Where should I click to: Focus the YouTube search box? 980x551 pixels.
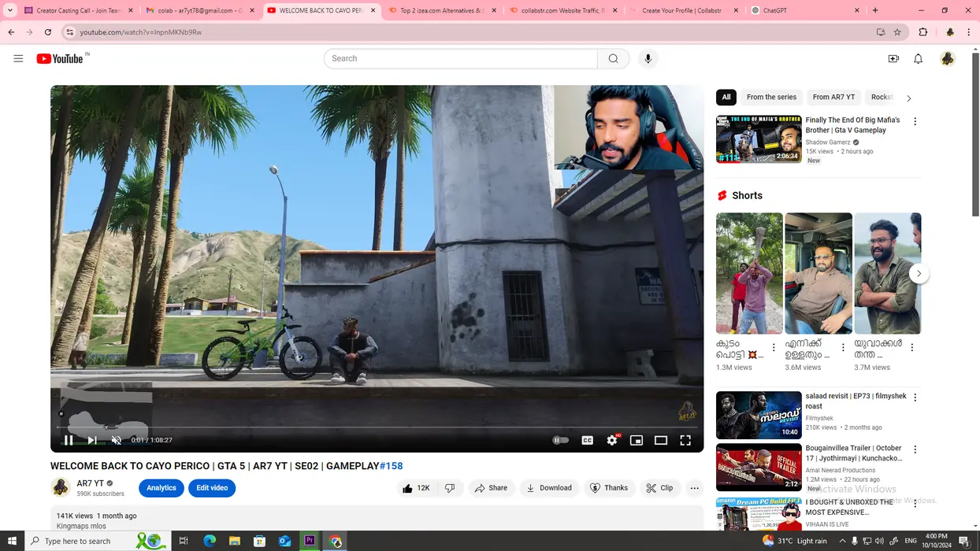[x=461, y=58]
